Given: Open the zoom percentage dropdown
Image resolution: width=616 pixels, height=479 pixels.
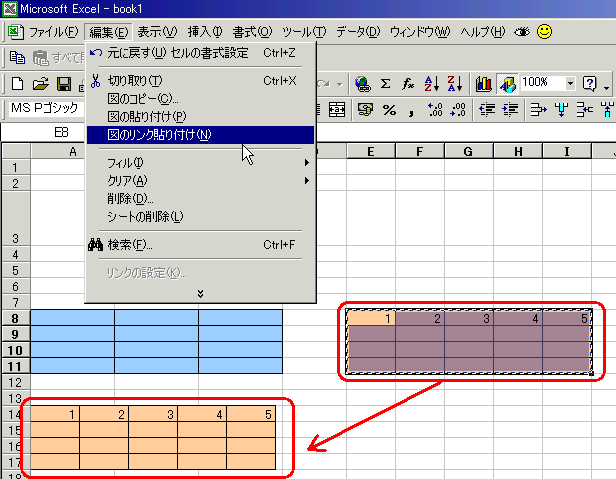Looking at the screenshot, I should pos(570,83).
